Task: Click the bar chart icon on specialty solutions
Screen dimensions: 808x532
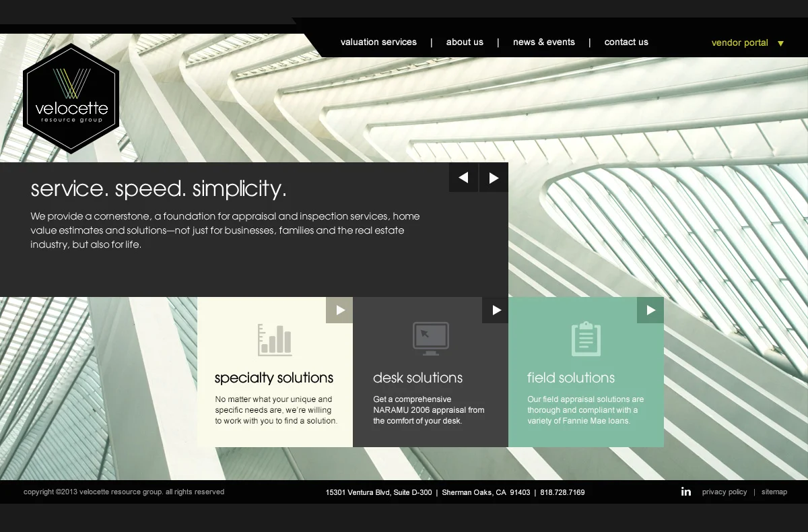Action: 274,338
